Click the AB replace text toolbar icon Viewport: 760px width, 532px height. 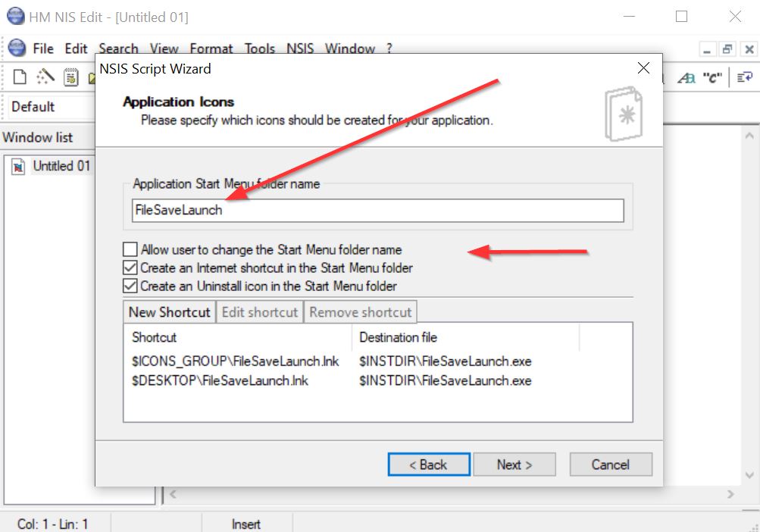[686, 77]
